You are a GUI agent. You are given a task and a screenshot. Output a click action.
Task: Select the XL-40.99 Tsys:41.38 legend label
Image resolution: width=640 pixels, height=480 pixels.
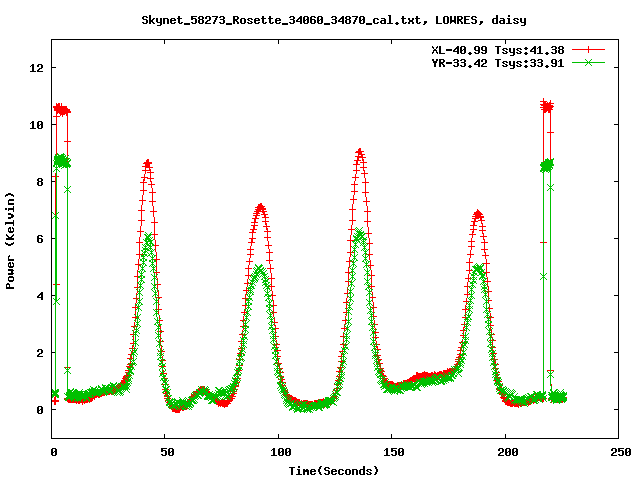498,50
